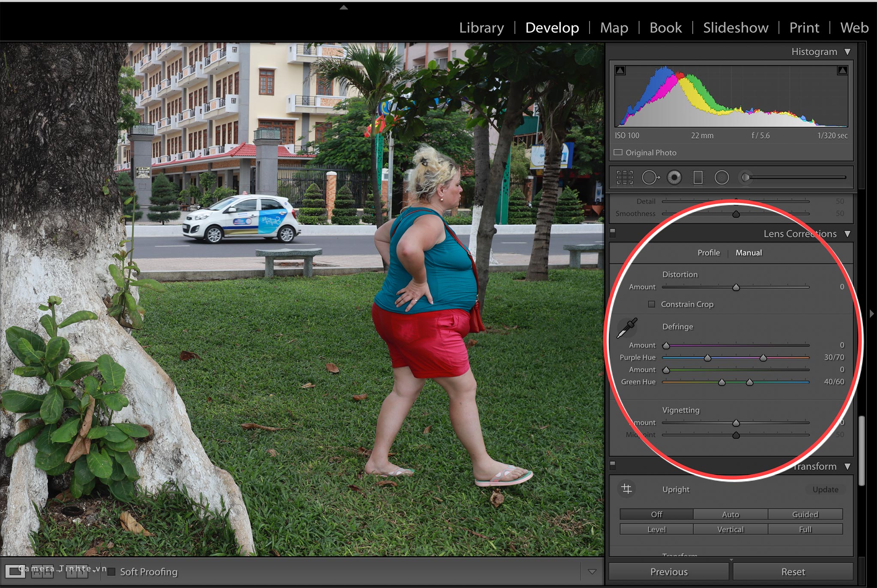Screen dimensions: 877x588
Task: Toggle the Transform panel on/off switch
Action: click(612, 465)
